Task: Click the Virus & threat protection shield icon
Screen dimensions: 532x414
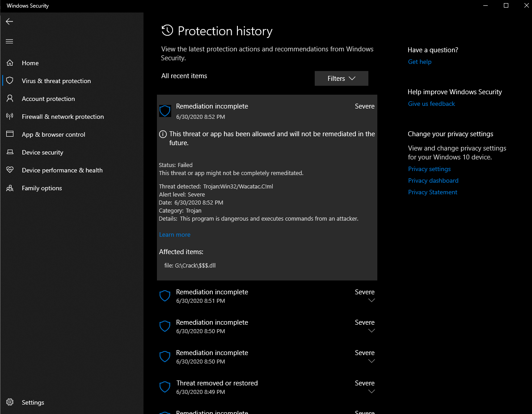Action: (10, 80)
